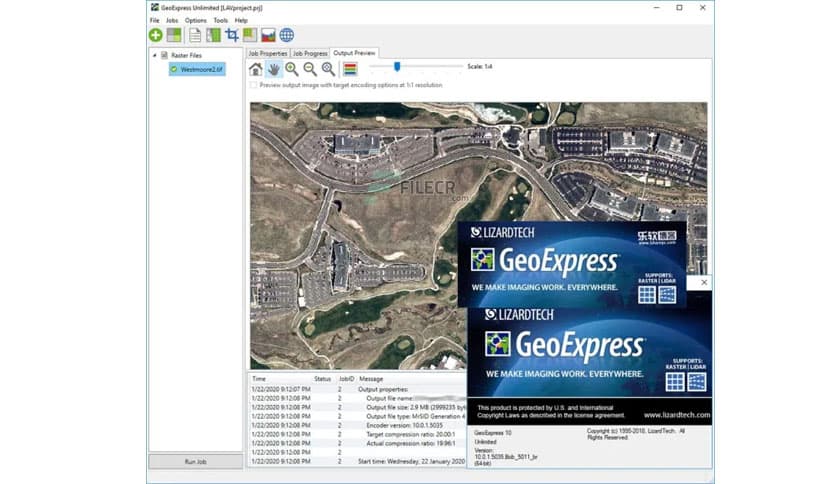
Task: Click the green plus Add button
Action: tap(156, 35)
